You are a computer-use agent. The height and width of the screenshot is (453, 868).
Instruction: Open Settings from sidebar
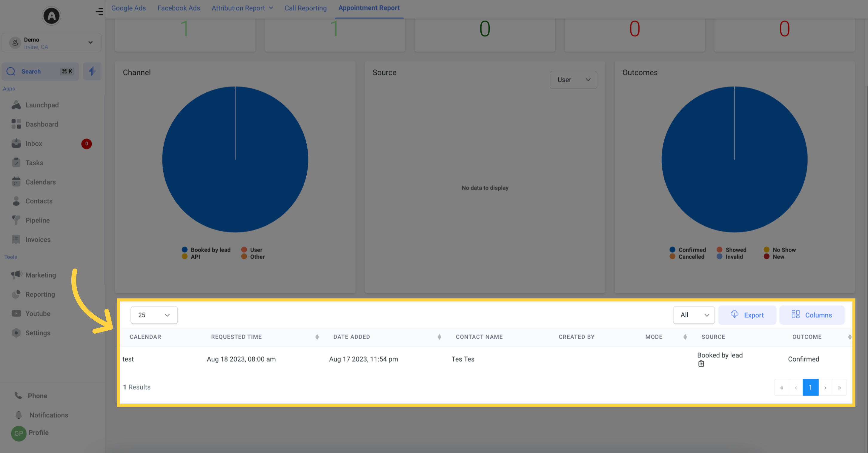pos(38,332)
